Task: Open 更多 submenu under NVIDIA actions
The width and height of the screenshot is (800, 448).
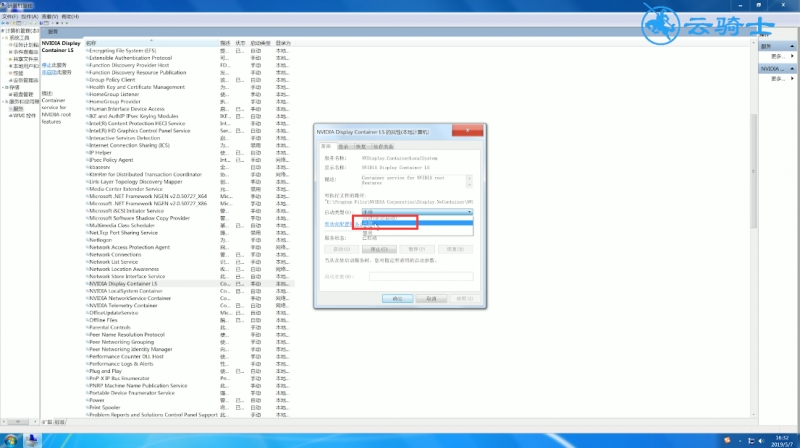Action: pos(782,79)
